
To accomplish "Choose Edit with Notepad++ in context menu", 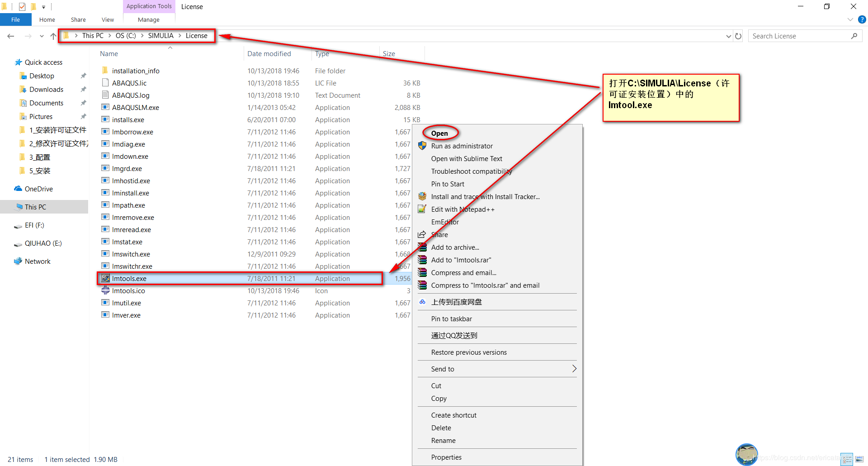I will pos(462,209).
